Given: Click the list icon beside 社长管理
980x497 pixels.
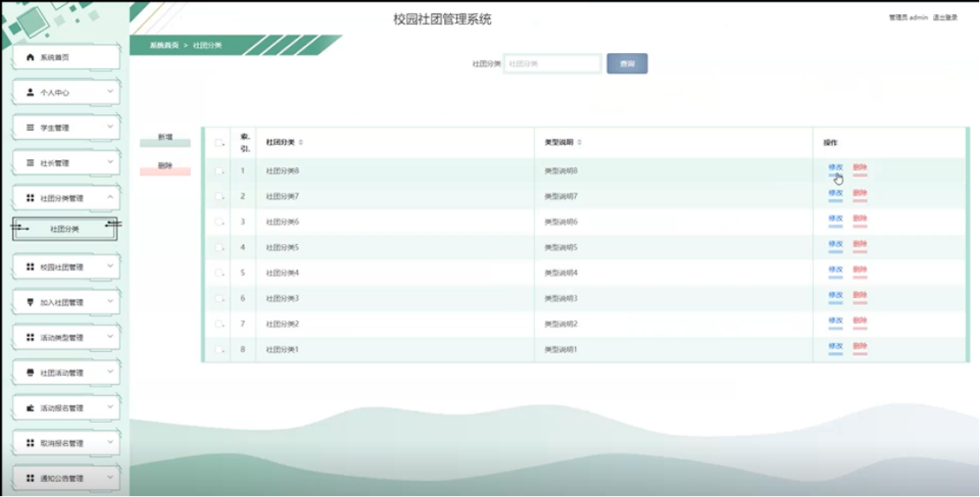Looking at the screenshot, I should coord(30,164).
